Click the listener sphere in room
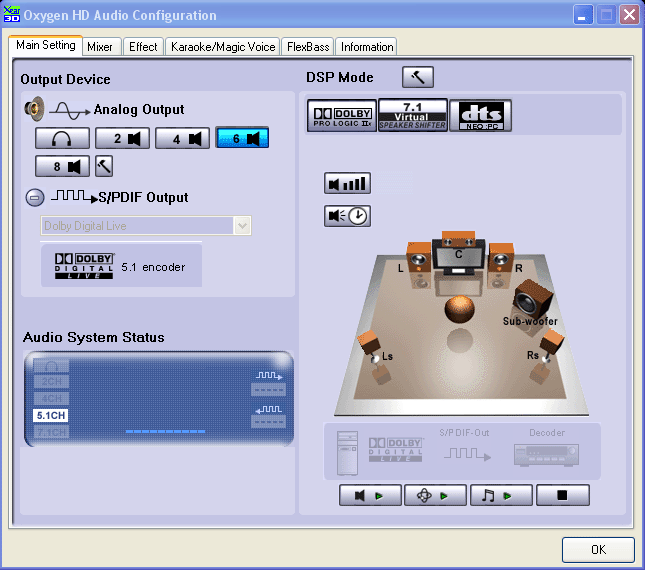 459,309
